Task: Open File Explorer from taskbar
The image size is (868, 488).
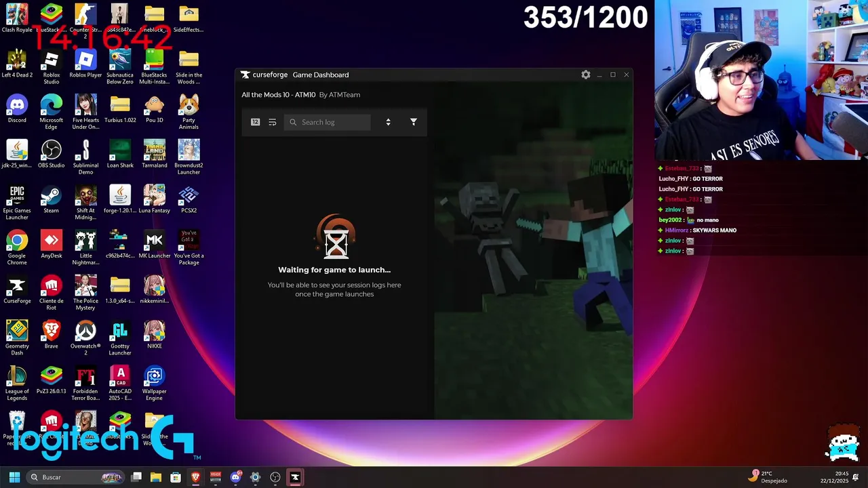Action: 156,477
